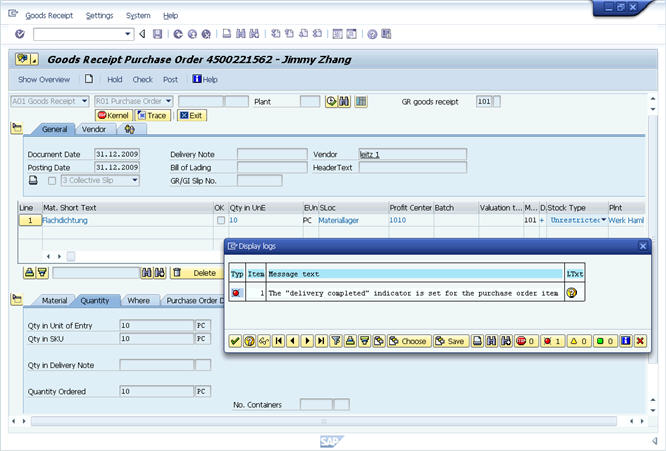Open the Unrestricted stock type dropdown
This screenshot has height=451, width=666.
603,219
